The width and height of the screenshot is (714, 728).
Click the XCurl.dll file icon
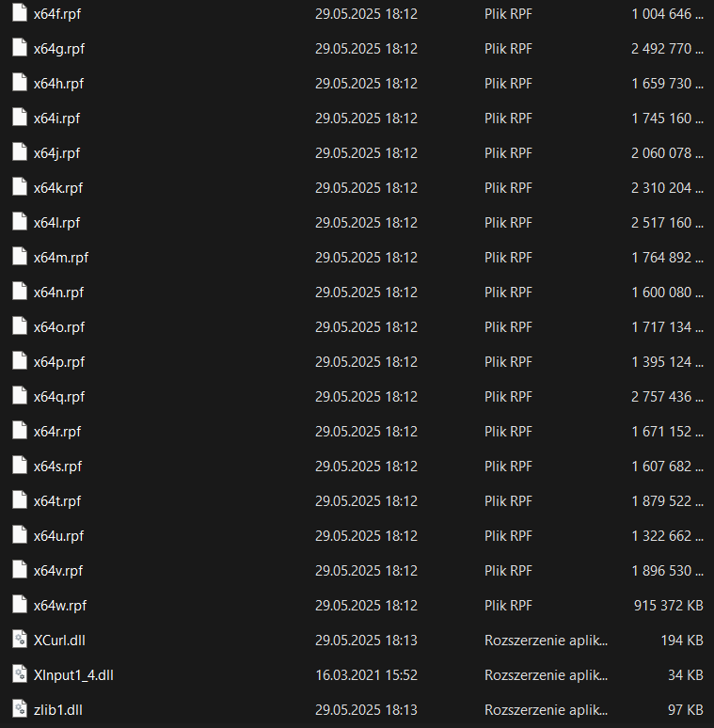click(x=20, y=640)
